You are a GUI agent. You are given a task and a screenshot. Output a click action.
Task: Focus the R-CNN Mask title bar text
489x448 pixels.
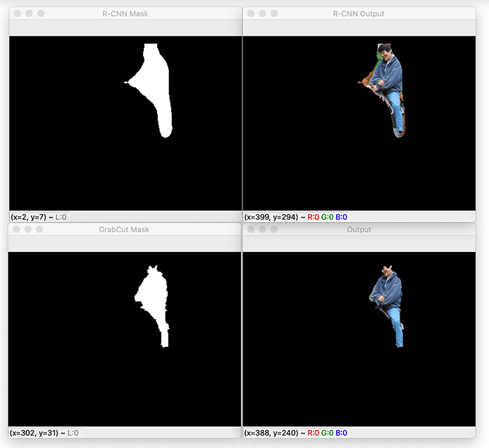tap(125, 13)
